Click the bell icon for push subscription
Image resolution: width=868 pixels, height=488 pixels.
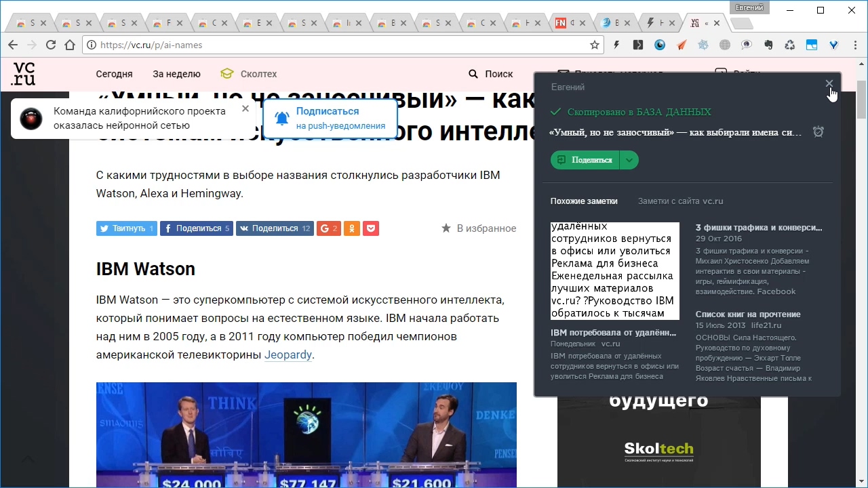click(x=281, y=119)
